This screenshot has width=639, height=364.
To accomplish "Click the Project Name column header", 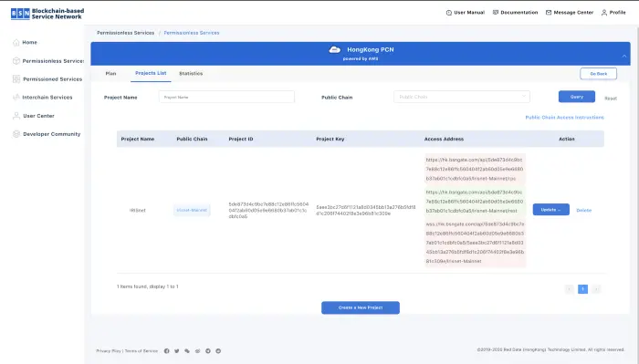I will pyautogui.click(x=138, y=140).
